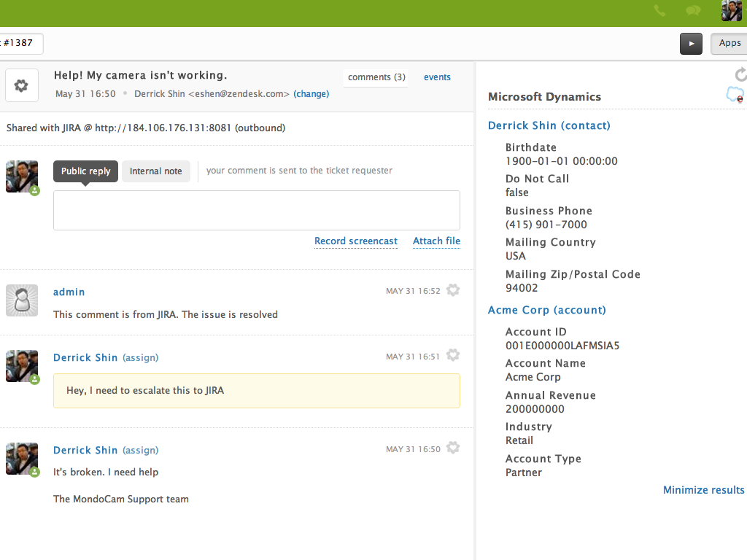747x560 pixels.
Task: Collapse panel with Minimize results
Action: tap(703, 490)
